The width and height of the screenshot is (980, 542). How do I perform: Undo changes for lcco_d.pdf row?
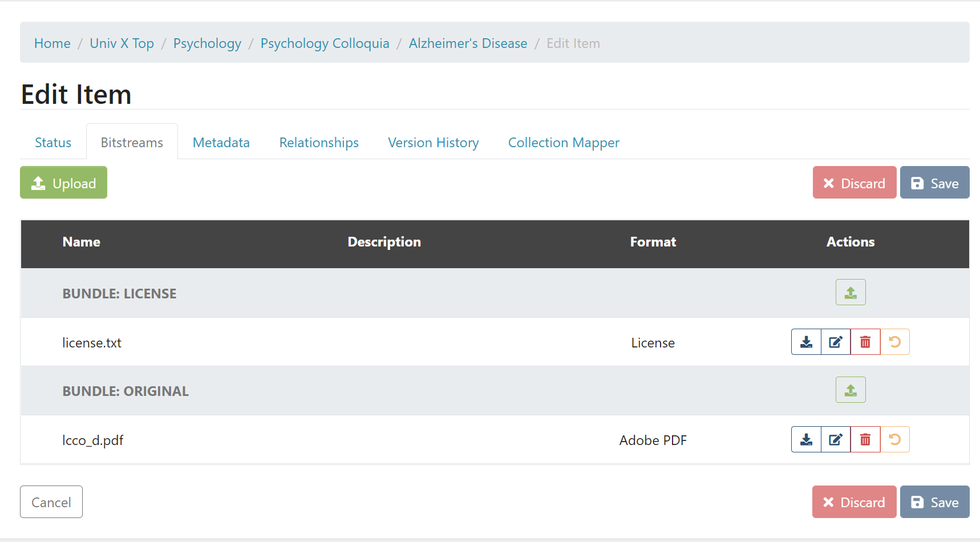coord(895,439)
